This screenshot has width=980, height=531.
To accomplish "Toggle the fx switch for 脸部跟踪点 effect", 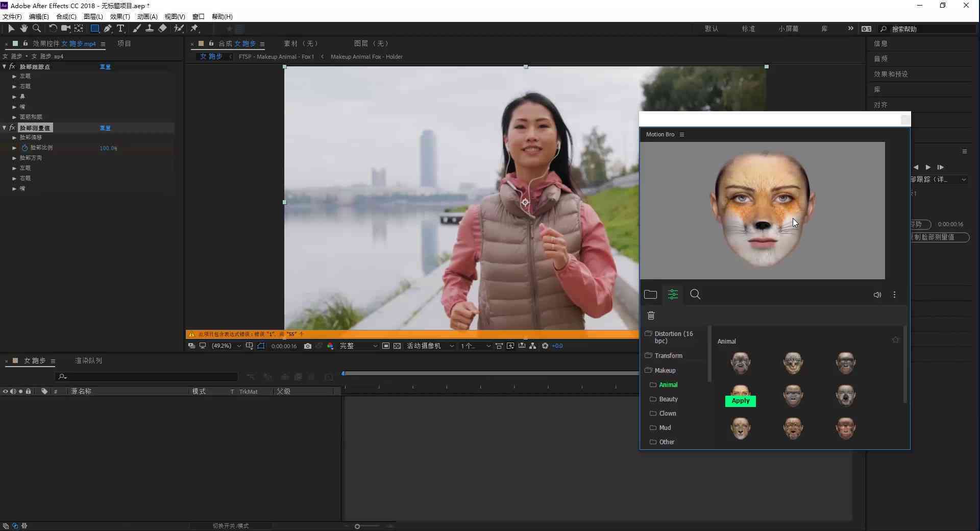I will (12, 66).
